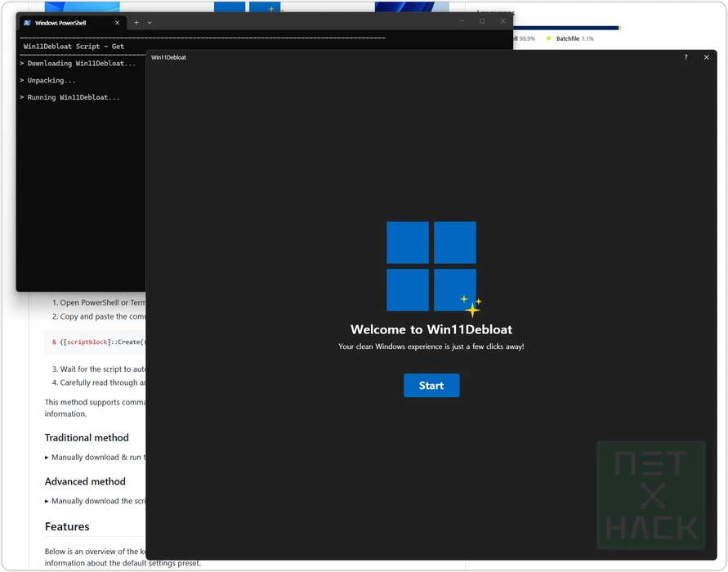Click the blue language percentage bar
Image resolution: width=728 pixels, height=572 pixels.
(x=564, y=28)
